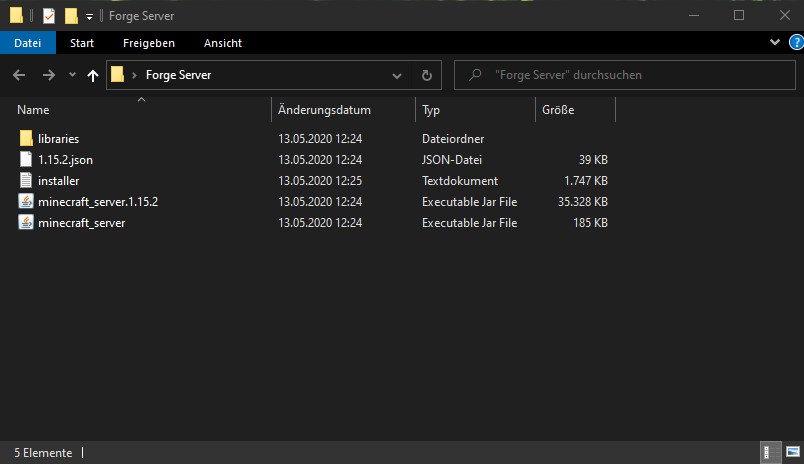Refresh the Forge Server folder view

(x=426, y=75)
